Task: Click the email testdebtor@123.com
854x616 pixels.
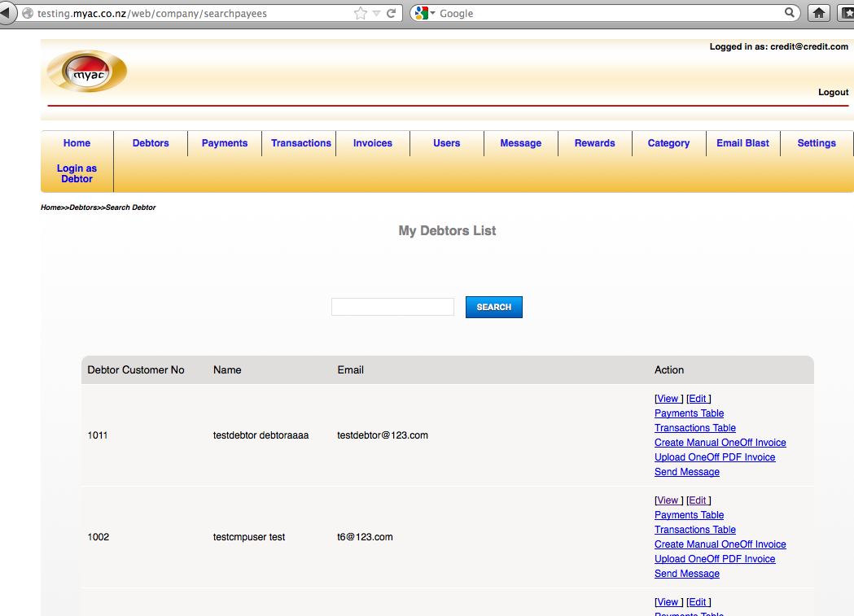Action: coord(383,435)
